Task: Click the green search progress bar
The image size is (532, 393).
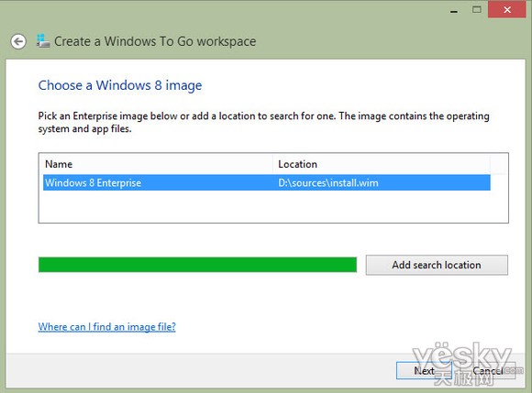Action: (197, 265)
